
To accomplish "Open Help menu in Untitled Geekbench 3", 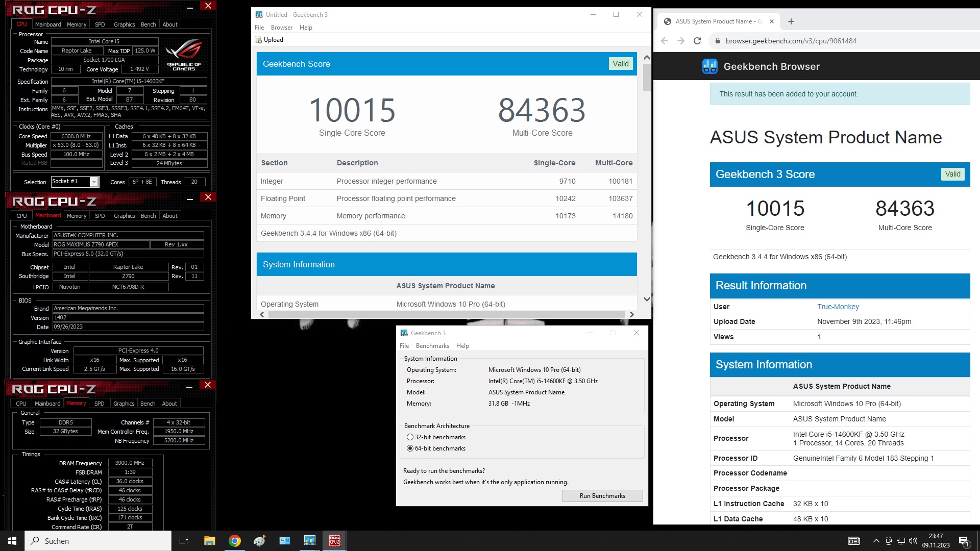I will [x=306, y=28].
